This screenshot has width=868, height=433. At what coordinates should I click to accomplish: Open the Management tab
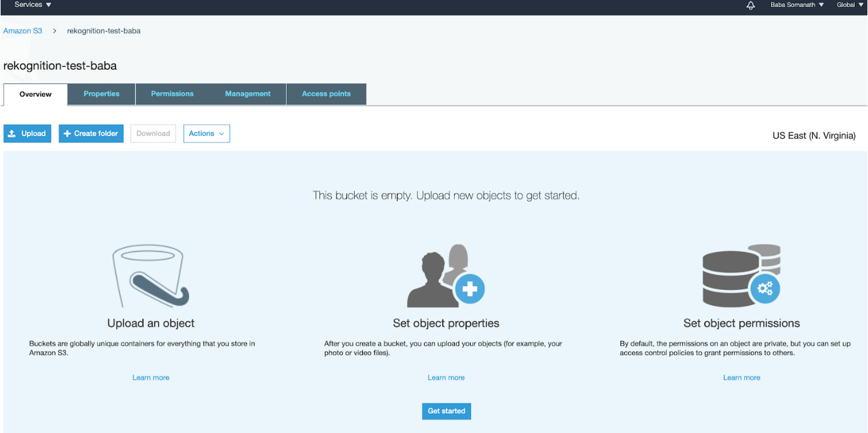[x=248, y=94]
